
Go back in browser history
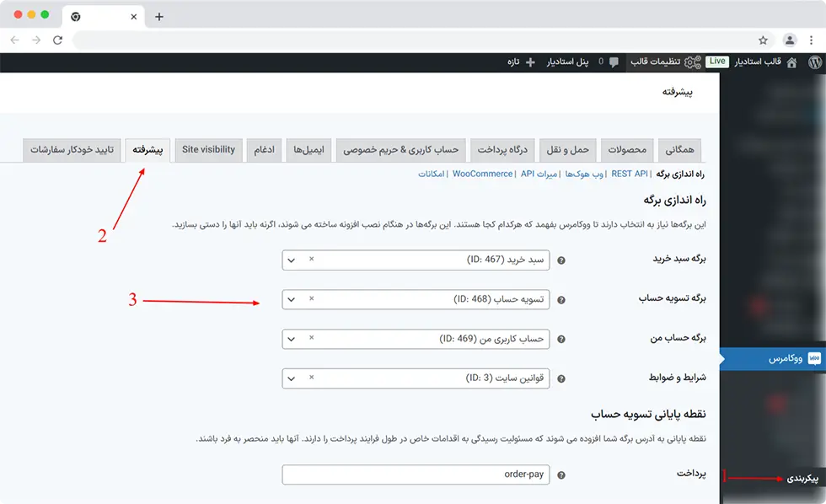tap(15, 40)
